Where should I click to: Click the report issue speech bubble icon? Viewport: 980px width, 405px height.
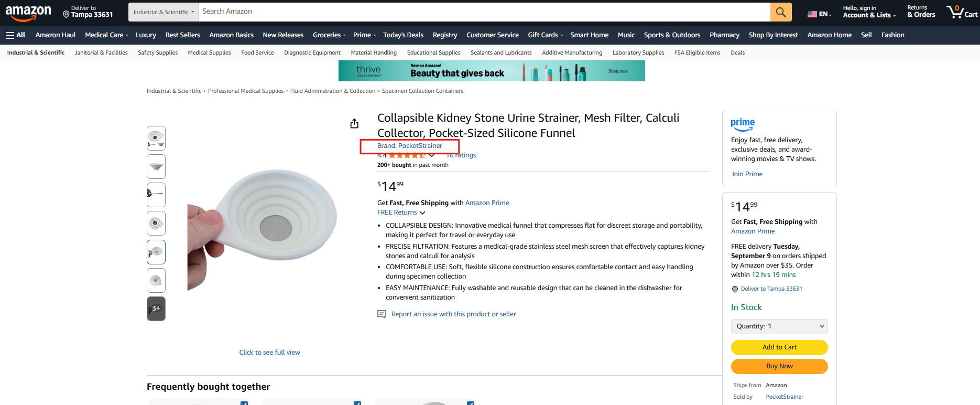click(x=382, y=314)
